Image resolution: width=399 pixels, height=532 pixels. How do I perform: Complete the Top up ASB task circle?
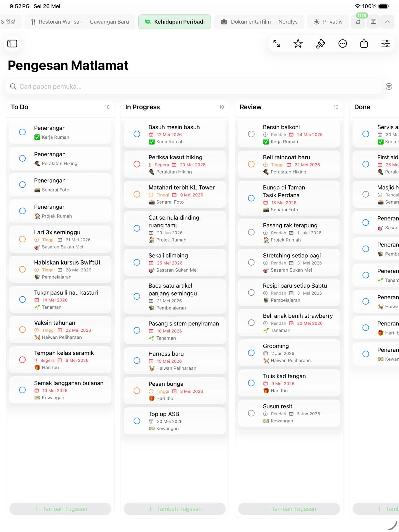click(x=137, y=421)
